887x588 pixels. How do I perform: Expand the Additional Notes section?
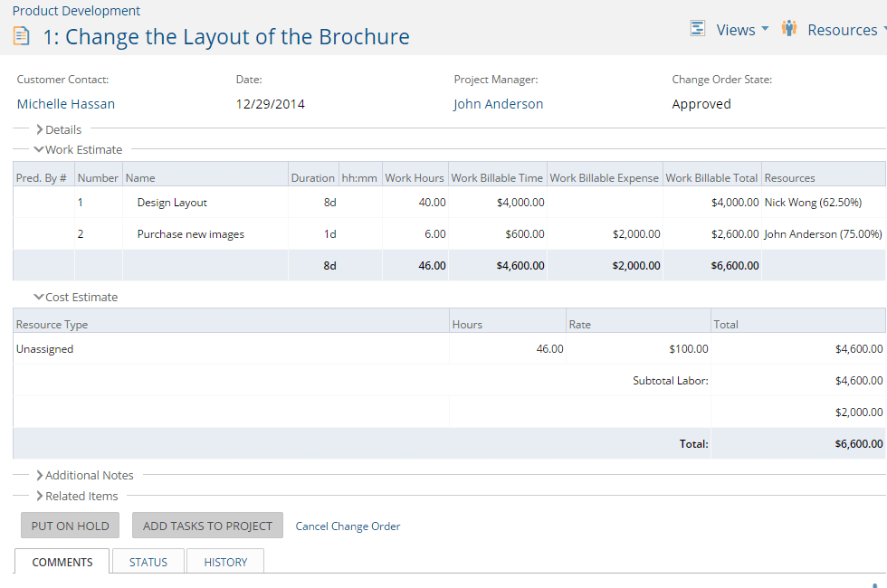coord(84,475)
